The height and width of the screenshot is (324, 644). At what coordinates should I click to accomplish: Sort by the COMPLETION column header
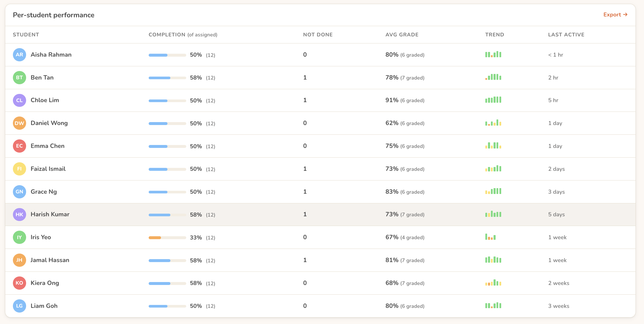[x=183, y=35]
